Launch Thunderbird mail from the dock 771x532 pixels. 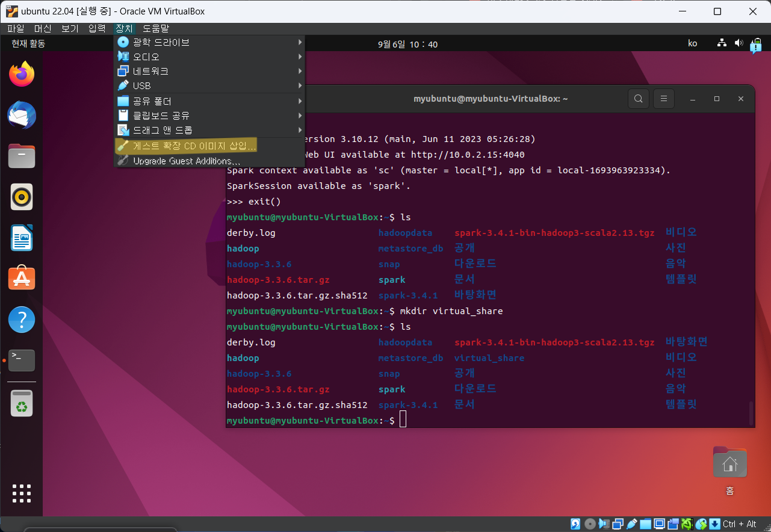click(22, 115)
